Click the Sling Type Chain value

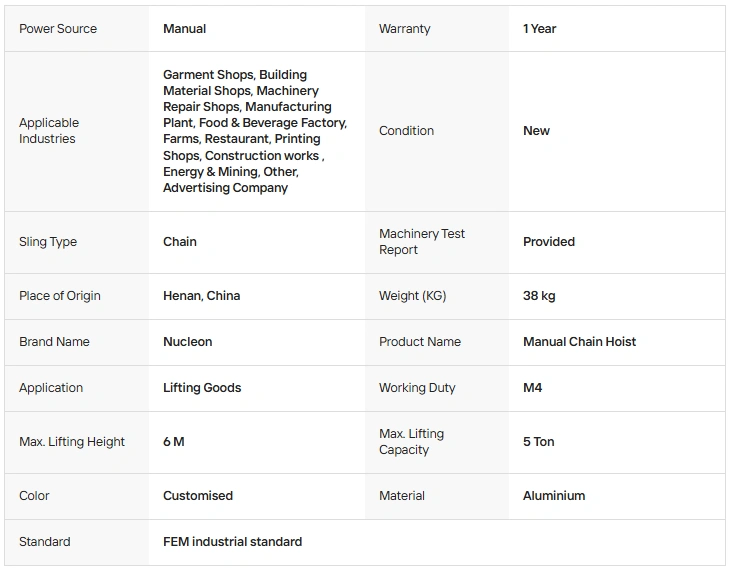click(x=180, y=242)
